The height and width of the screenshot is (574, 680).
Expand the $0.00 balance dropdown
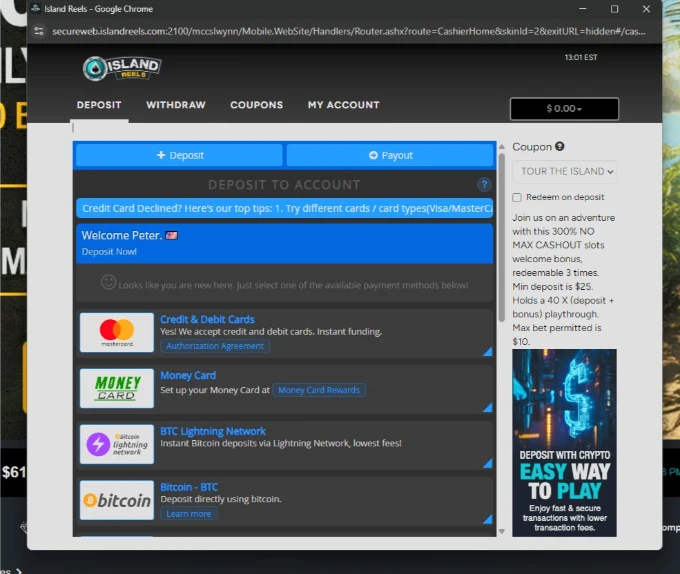click(x=564, y=109)
